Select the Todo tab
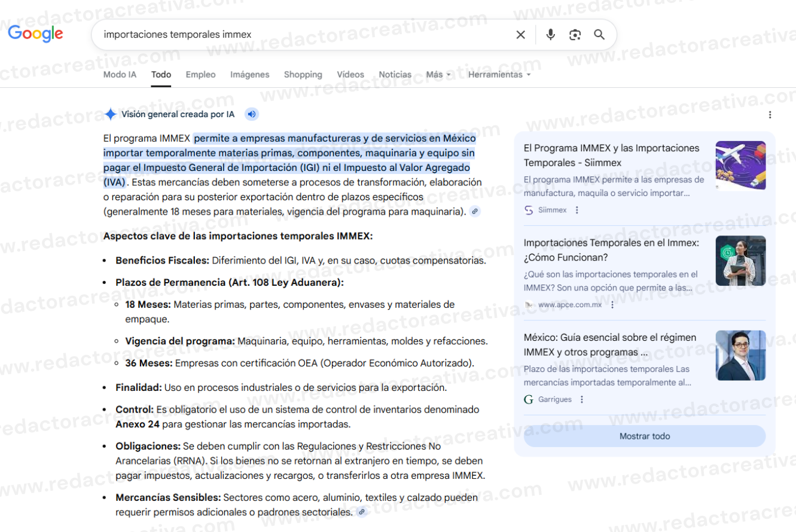The height and width of the screenshot is (532, 796). pos(161,75)
